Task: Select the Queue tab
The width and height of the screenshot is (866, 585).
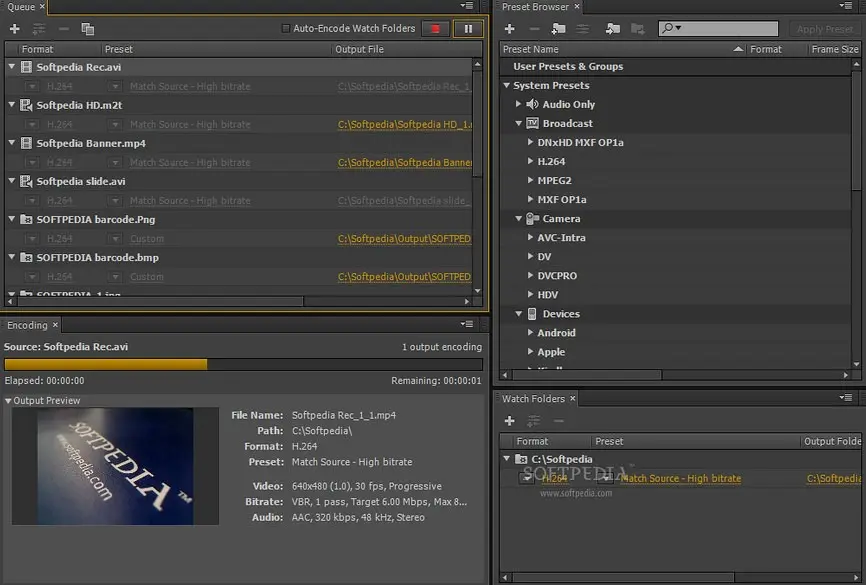Action: click(x=21, y=7)
